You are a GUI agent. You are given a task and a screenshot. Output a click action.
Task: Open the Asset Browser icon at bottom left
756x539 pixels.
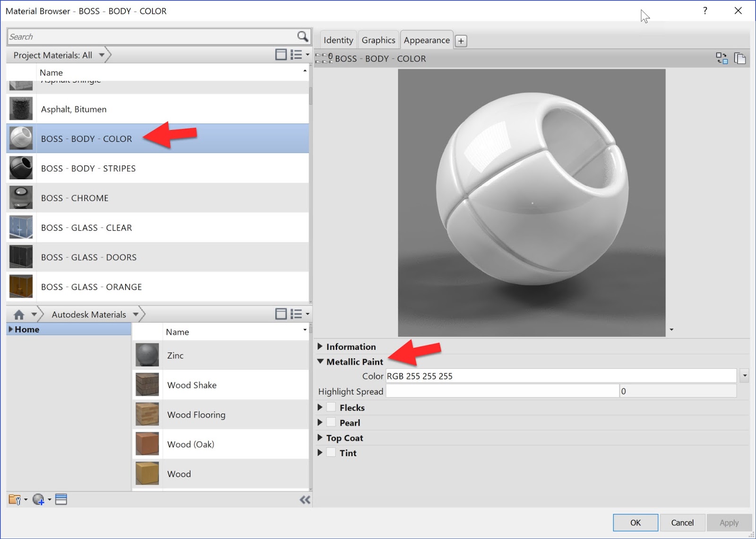coord(61,499)
